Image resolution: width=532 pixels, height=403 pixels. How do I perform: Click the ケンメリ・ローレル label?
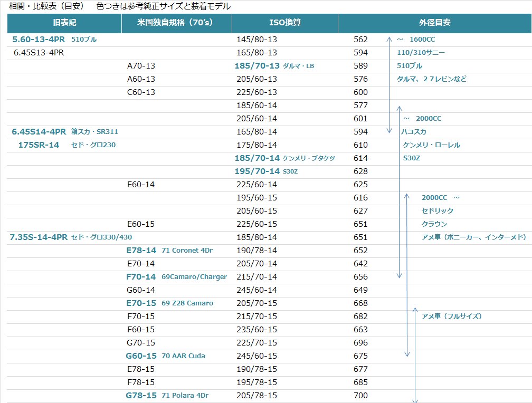click(x=432, y=145)
